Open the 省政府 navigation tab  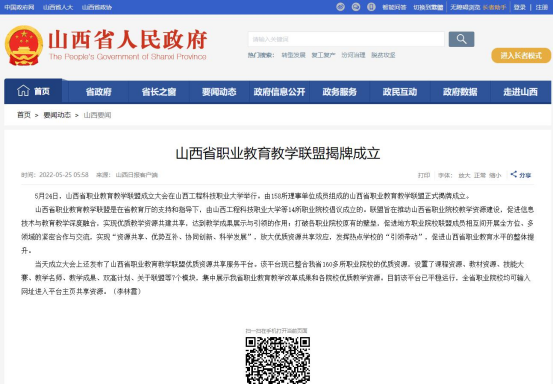tap(98, 92)
